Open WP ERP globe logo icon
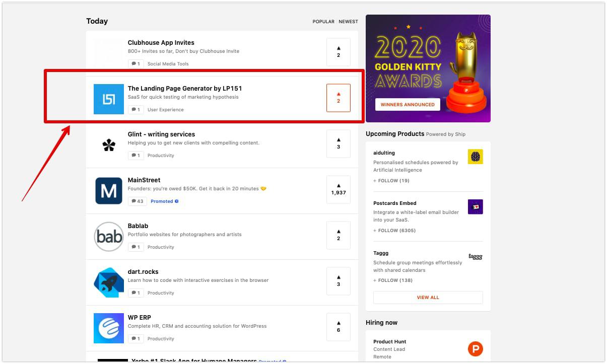This screenshot has height=364, width=607. point(109,328)
